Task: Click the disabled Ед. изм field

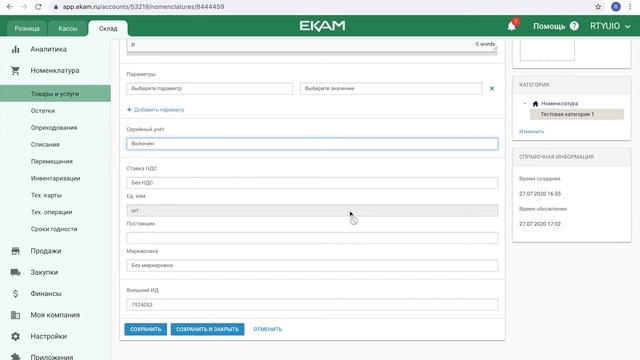Action: tap(312, 210)
